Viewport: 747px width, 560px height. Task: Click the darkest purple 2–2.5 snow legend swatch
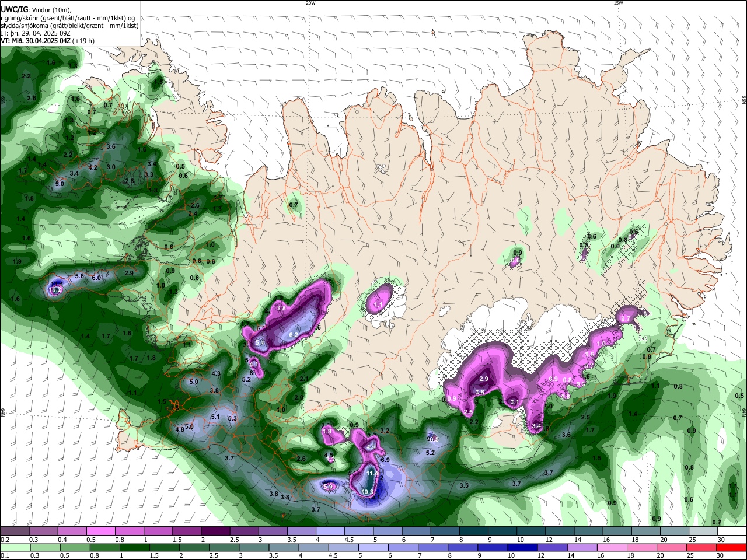(x=215, y=531)
